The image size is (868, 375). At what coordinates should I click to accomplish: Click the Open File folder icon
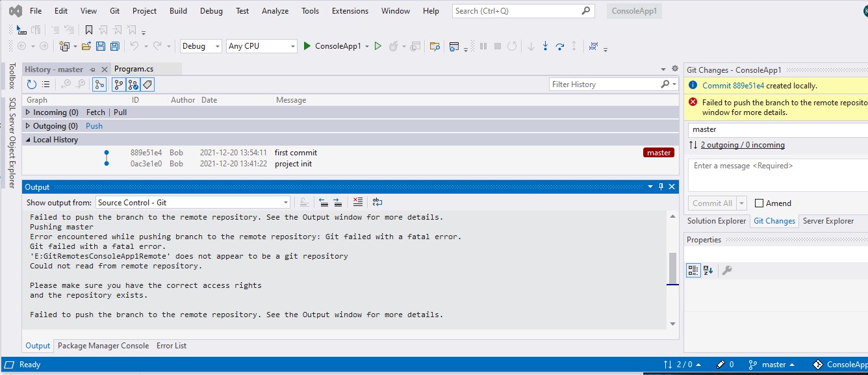point(86,46)
